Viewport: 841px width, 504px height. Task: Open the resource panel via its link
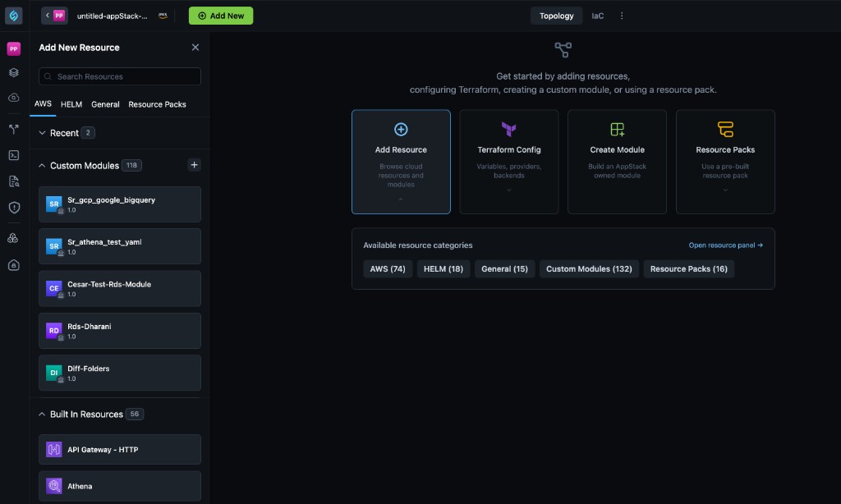click(x=726, y=245)
